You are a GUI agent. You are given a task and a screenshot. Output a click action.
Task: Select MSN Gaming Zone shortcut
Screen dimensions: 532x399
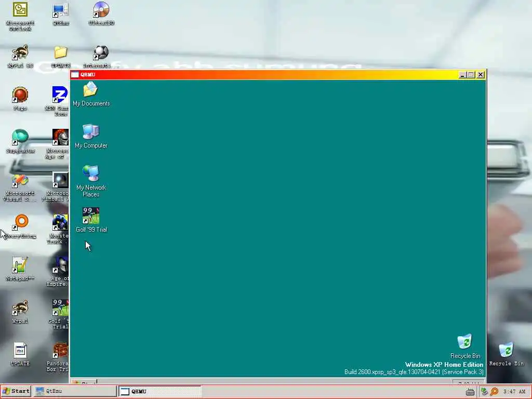[x=58, y=101]
